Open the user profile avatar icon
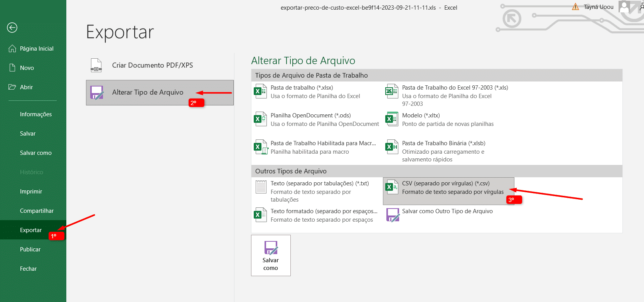Screen dimensions: 644x302 tap(625, 7)
